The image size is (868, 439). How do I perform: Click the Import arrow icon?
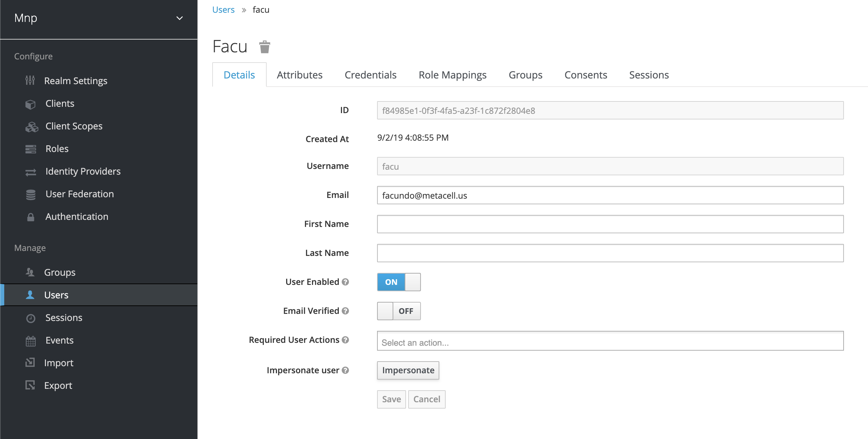click(30, 362)
